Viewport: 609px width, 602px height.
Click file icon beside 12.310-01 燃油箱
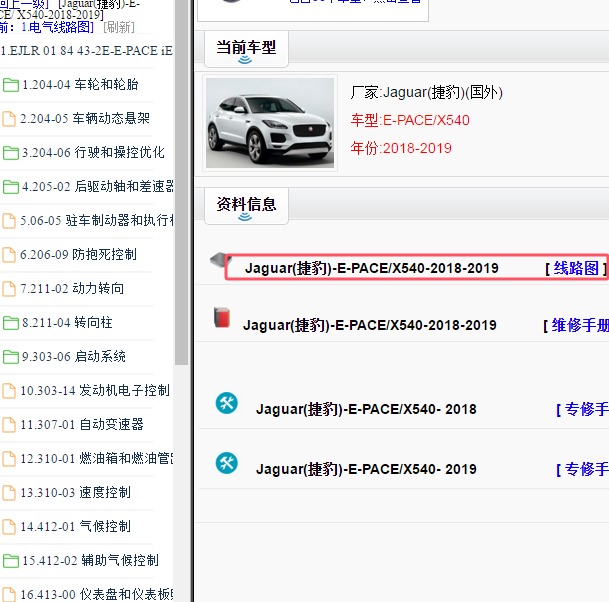coord(9,459)
